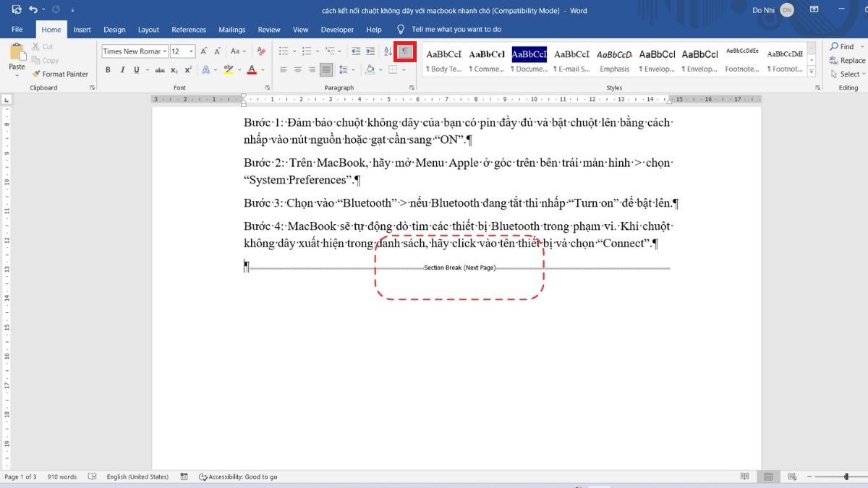868x488 pixels.
Task: Click the Paste clipboard icon
Action: [17, 53]
